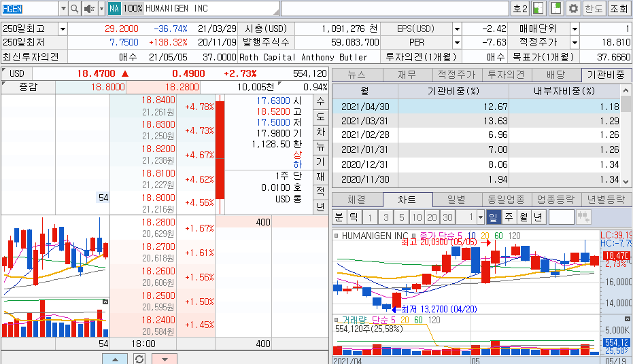
Task: Open settings gear icon
Action: click(x=573, y=8)
